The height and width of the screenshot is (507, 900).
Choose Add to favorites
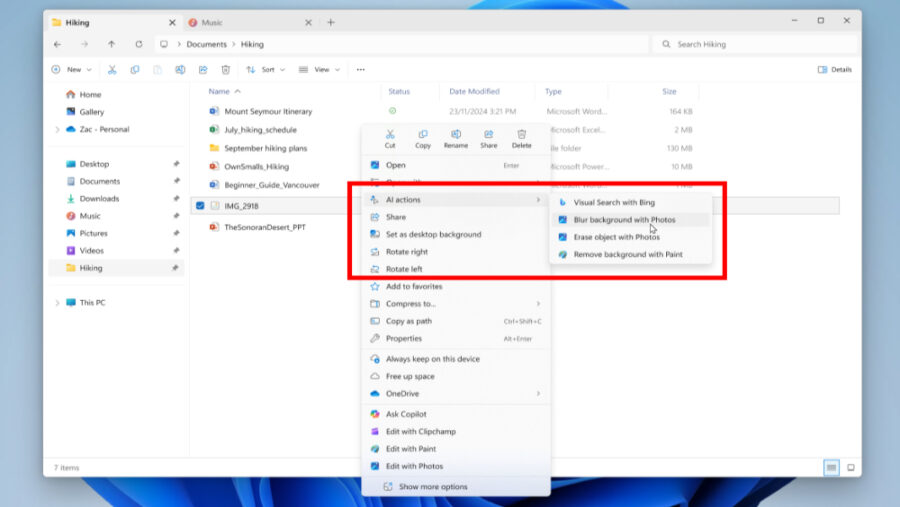[x=456, y=286]
